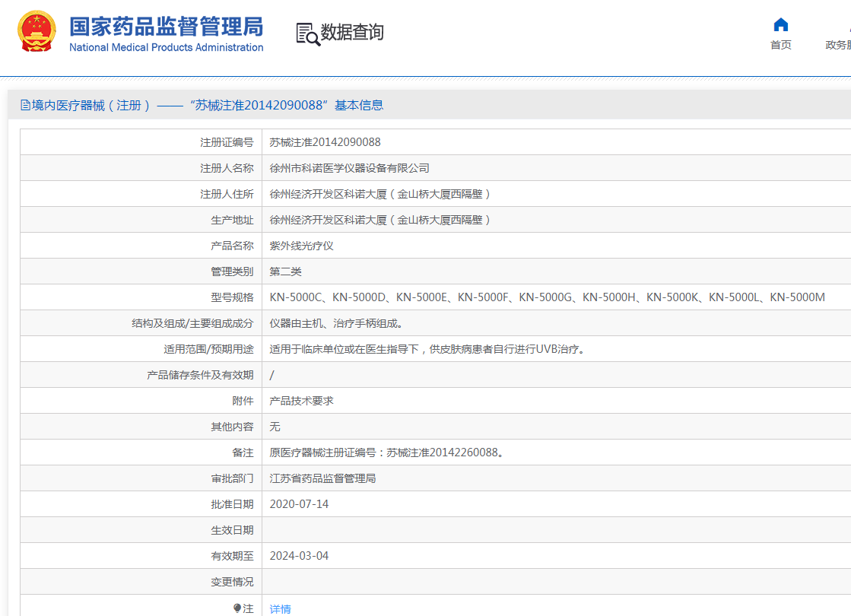Image resolution: width=851 pixels, height=616 pixels.
Task: Select 仪器由主机、治疗手柄组成 text
Action: (336, 323)
